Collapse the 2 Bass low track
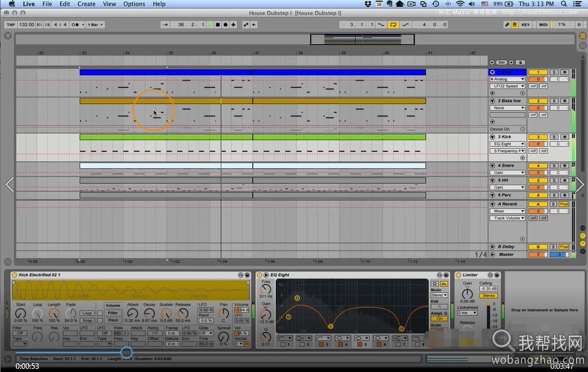588x372 pixels. (492, 101)
